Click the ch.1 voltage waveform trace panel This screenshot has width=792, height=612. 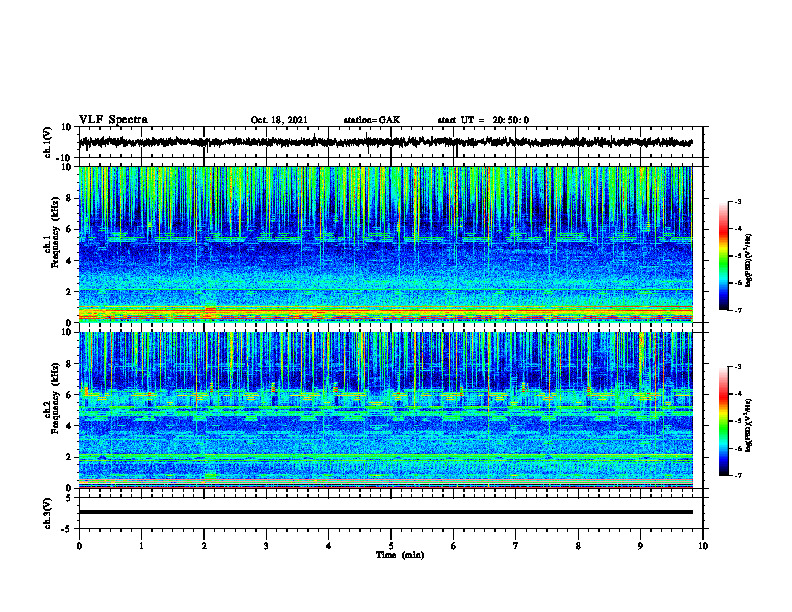(391, 142)
